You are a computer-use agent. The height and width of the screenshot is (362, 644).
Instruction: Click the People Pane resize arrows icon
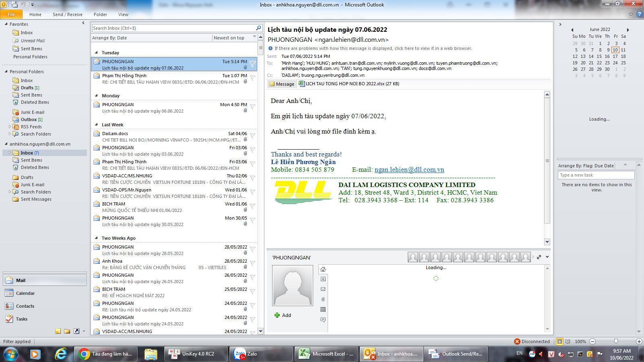pyautogui.click(x=539, y=257)
